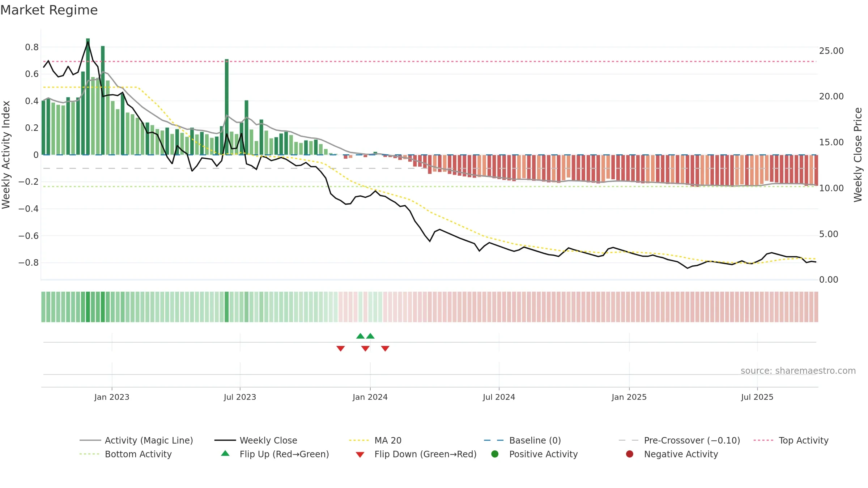Click the tall green spike bar before Jul 2023

(x=227, y=107)
